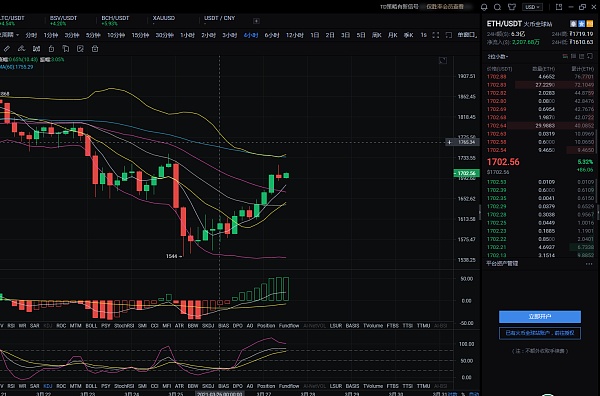This screenshot has width=600, height=396.
Task: Add a new symbol tab with plus
Action: (x=256, y=21)
